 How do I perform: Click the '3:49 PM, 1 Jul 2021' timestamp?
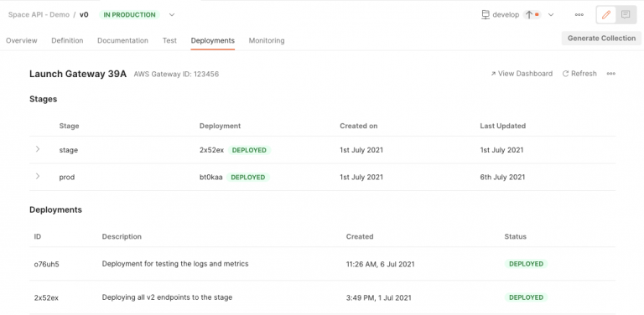pos(379,297)
